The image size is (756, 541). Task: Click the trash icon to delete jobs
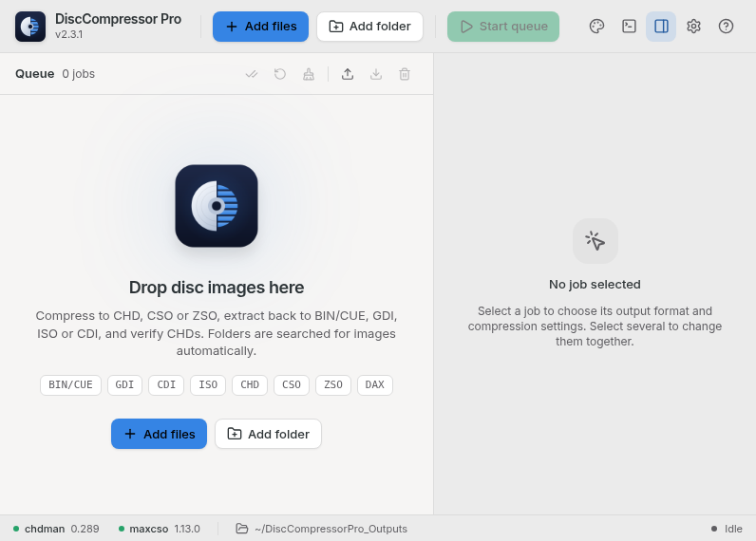pos(405,74)
